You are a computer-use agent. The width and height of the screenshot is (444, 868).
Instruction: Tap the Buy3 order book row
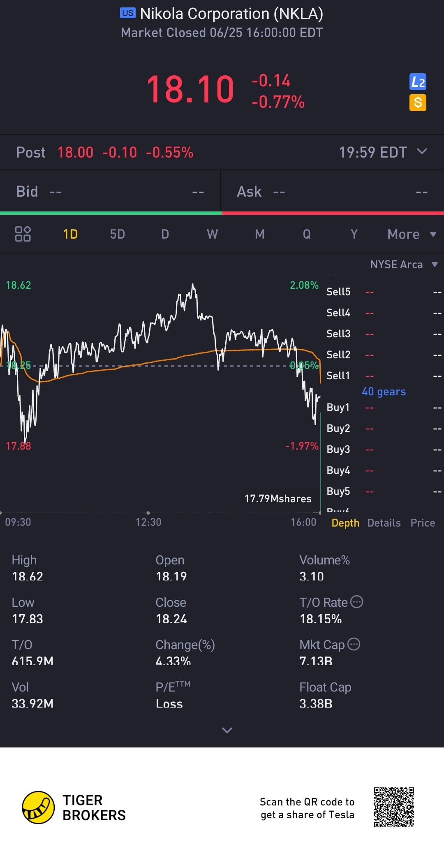click(x=384, y=449)
